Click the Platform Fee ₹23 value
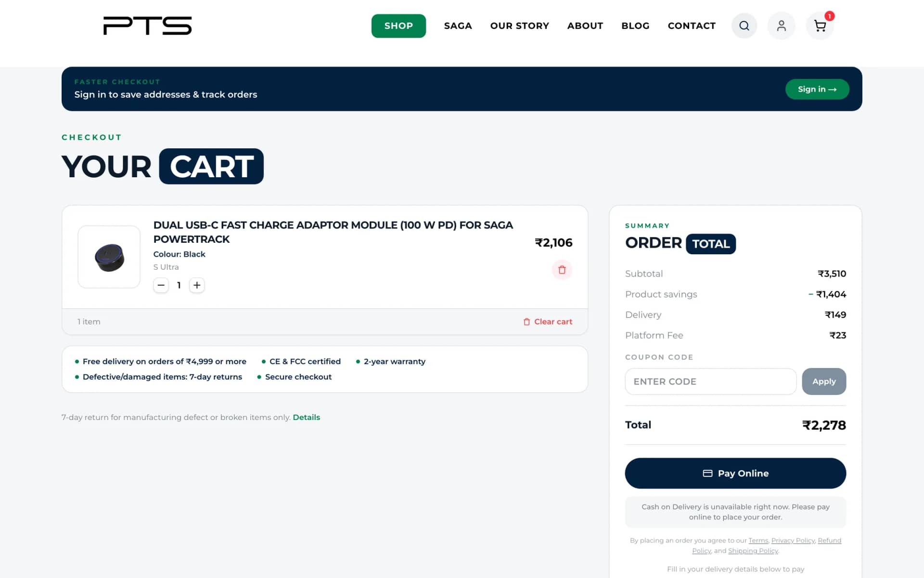The image size is (924, 578). point(837,335)
